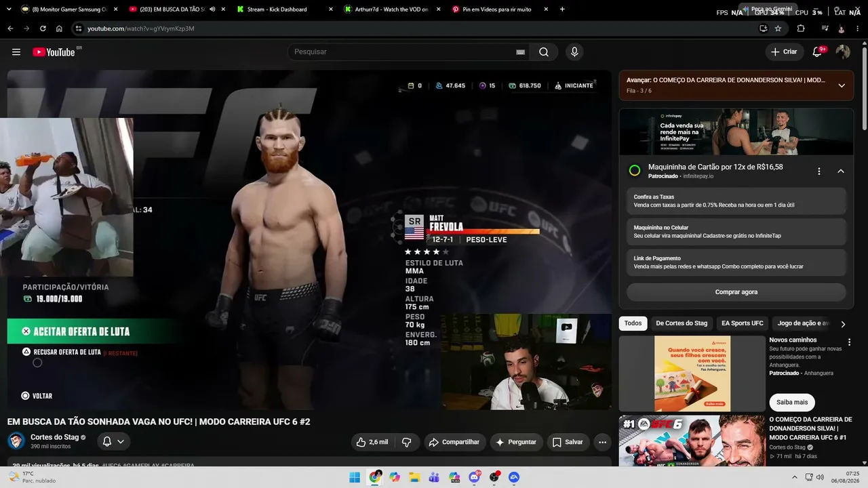Open the recommended video title O COMEÇO DA CARREIRA
The image size is (868, 488).
click(810, 428)
